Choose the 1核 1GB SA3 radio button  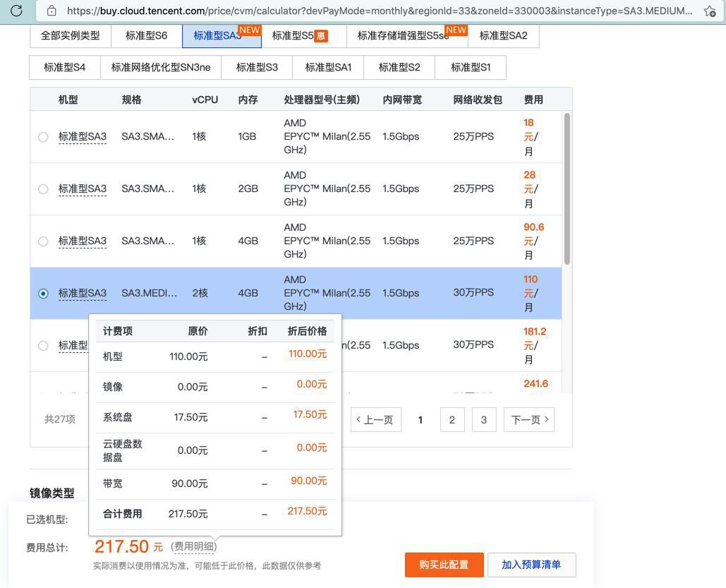43,137
